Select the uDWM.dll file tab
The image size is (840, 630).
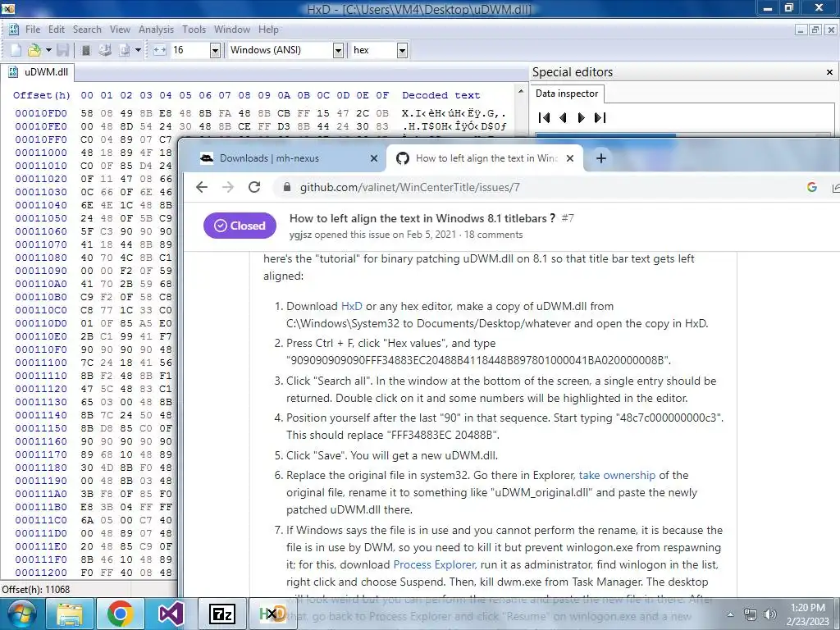coord(38,72)
